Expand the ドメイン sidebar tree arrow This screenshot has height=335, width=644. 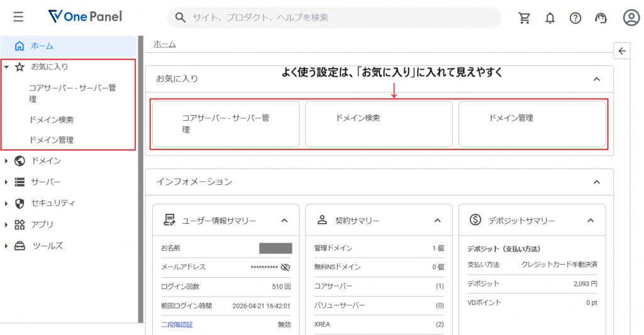[x=6, y=161]
